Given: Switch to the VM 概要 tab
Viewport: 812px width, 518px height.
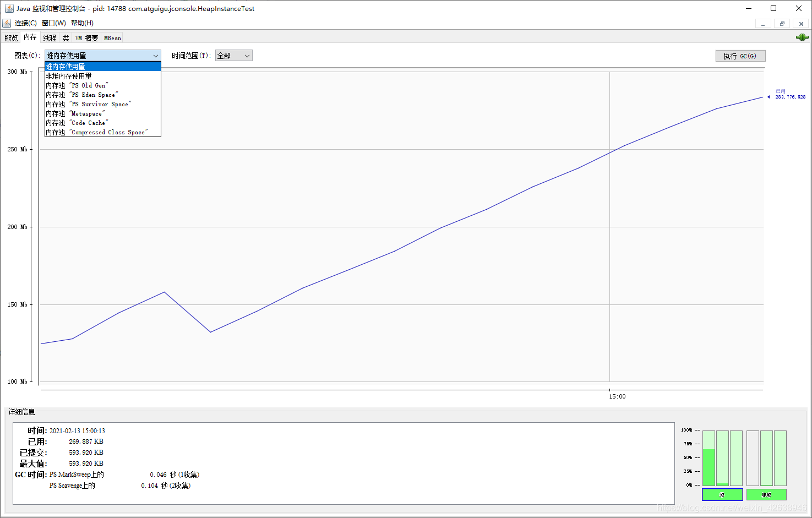Looking at the screenshot, I should click(x=86, y=38).
